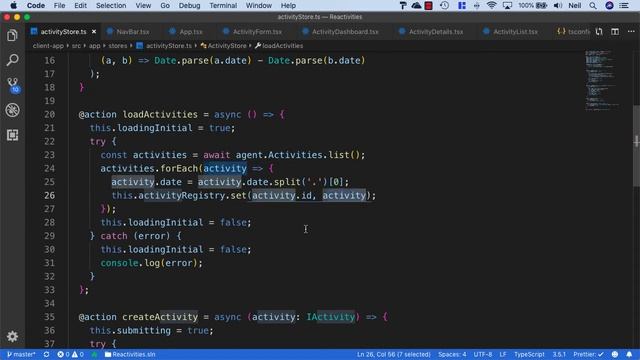Open Siri from the macOS menu bar
This screenshot has width=640, height=360.
point(609,5)
